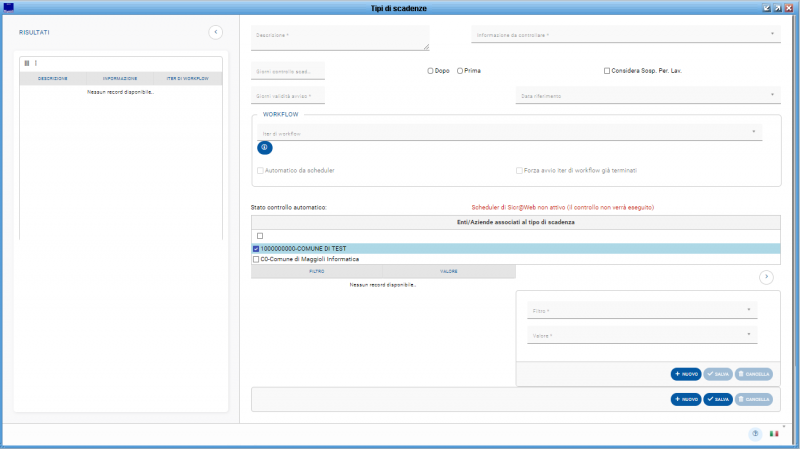Enable the Dopo checkbox

430,71
